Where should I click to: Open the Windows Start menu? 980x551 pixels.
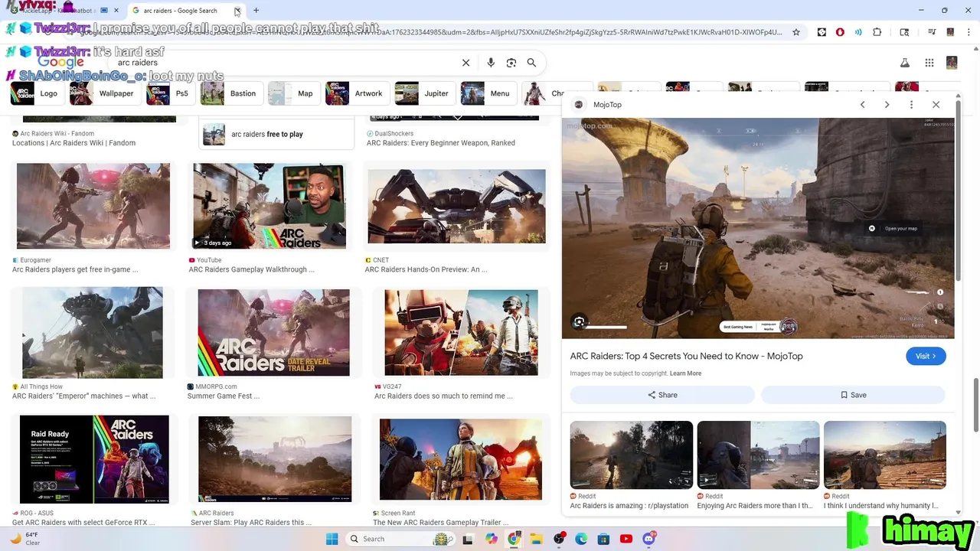(x=332, y=539)
